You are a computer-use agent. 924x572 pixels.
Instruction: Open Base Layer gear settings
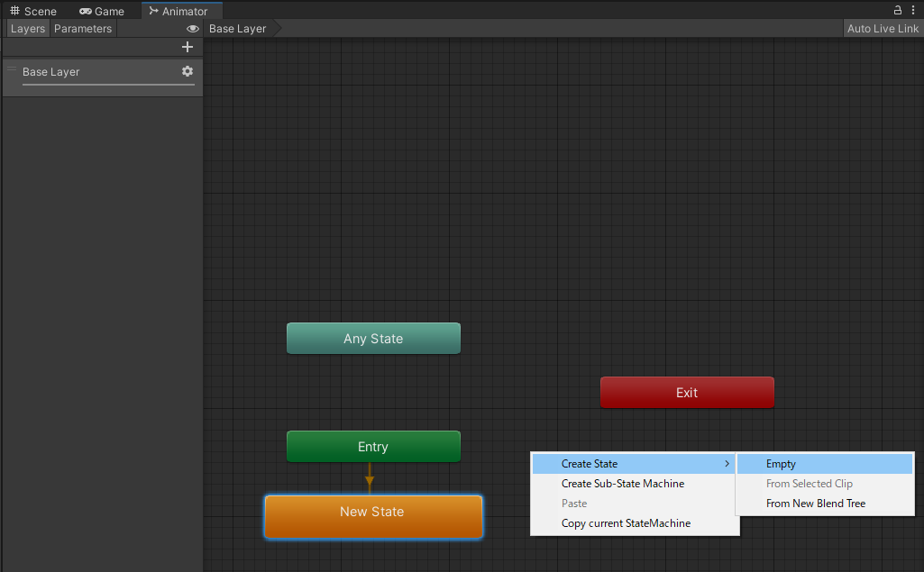pos(188,71)
